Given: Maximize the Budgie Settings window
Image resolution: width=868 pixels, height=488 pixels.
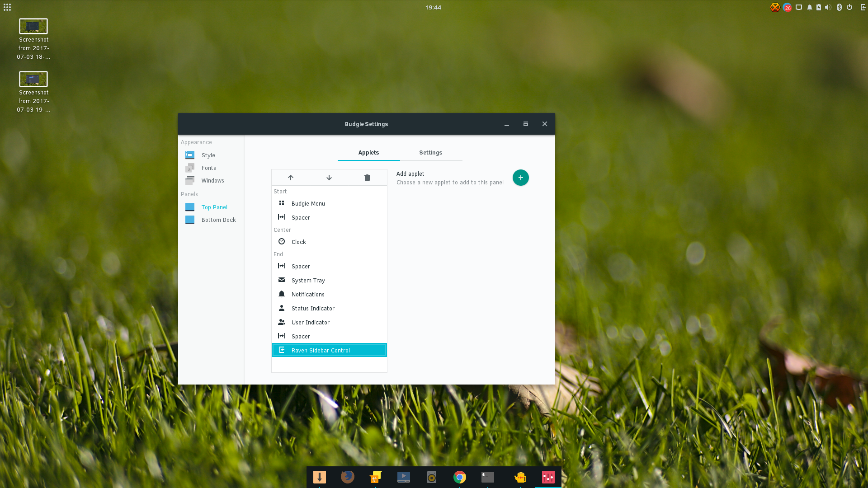Looking at the screenshot, I should [526, 124].
